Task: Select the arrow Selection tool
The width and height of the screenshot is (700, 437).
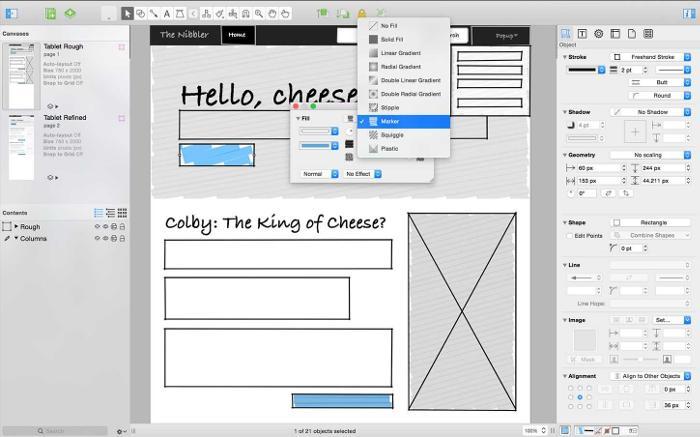Action: point(127,14)
